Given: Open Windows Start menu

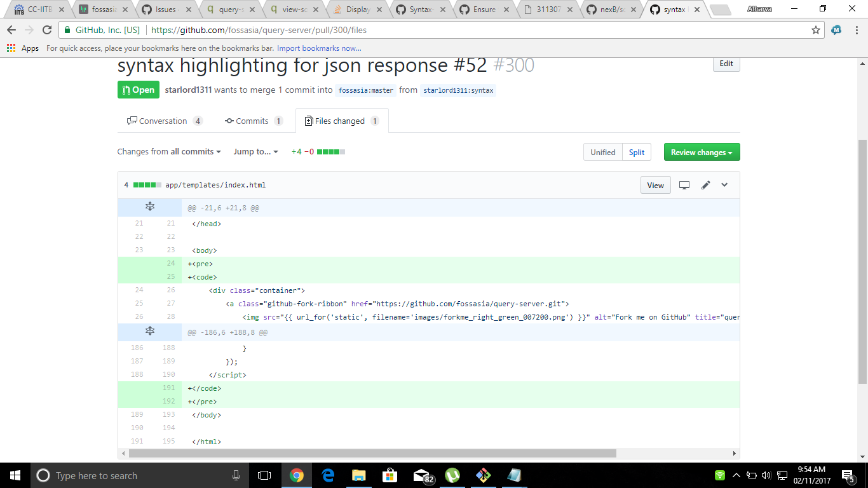Looking at the screenshot, I should coord(15,475).
